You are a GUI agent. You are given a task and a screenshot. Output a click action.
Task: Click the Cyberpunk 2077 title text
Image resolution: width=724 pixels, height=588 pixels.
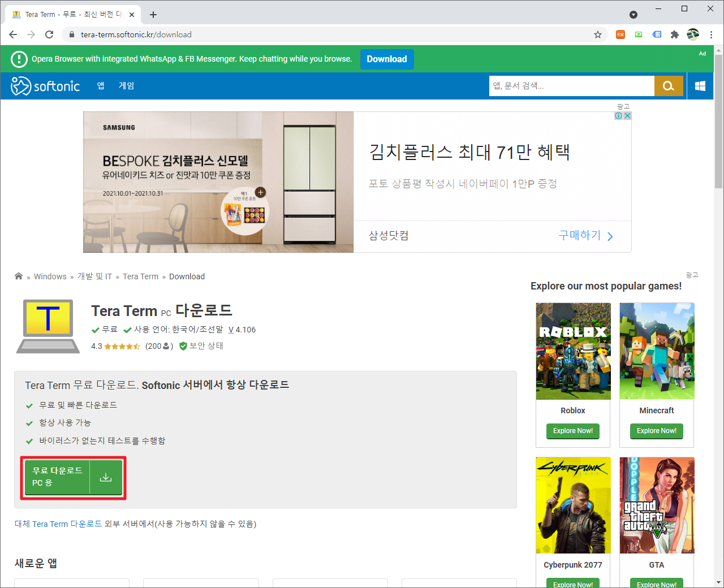tap(573, 565)
